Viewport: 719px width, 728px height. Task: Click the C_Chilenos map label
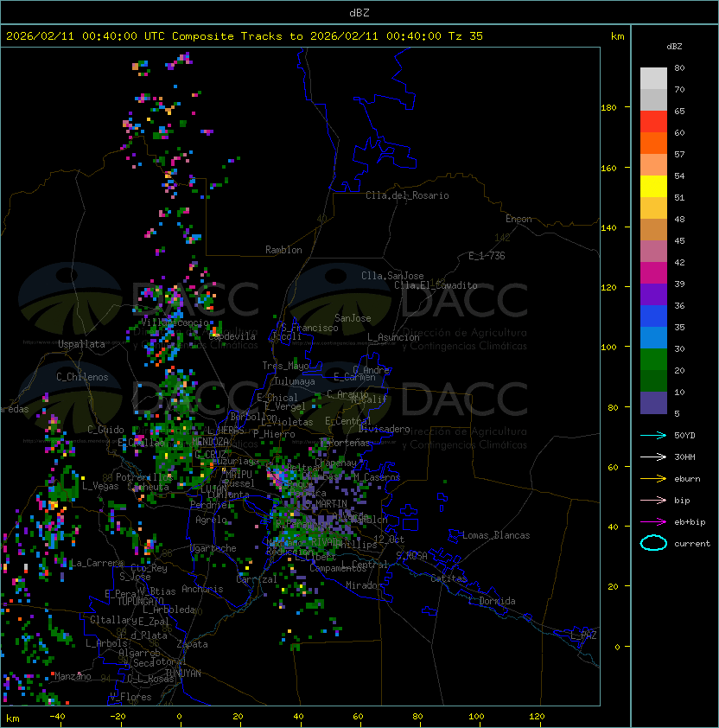point(82,377)
